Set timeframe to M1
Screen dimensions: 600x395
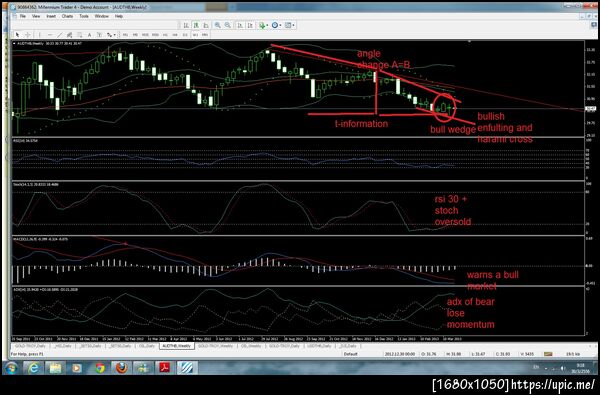click(x=125, y=35)
